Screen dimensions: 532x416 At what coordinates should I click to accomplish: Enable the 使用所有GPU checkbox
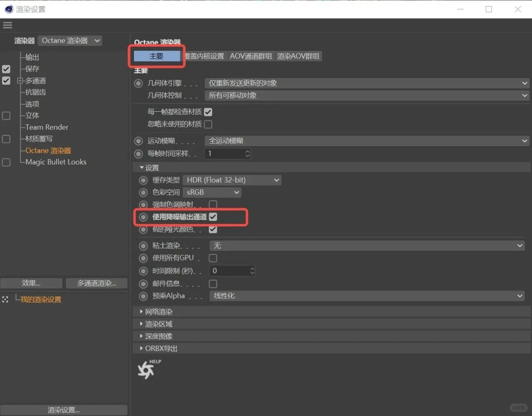pyautogui.click(x=213, y=258)
